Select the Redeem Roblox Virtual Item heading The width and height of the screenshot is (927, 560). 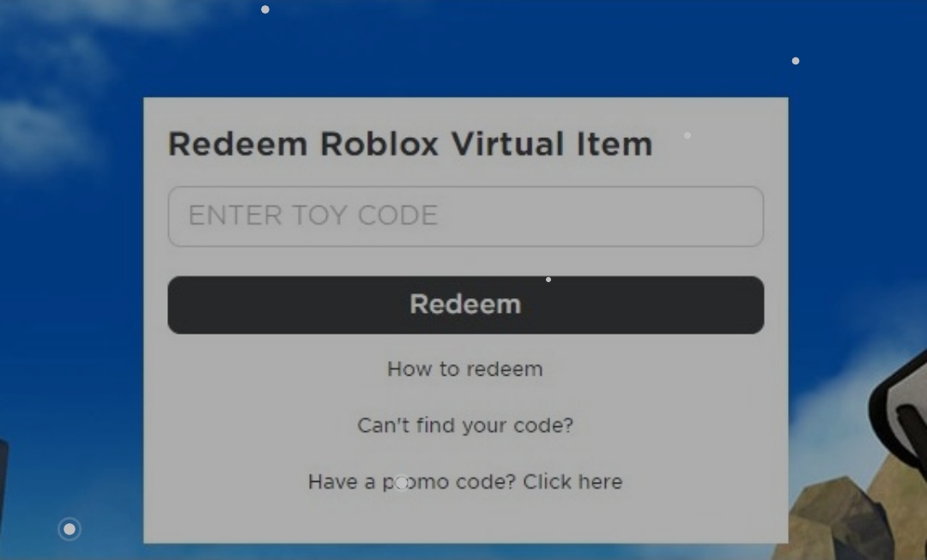pyautogui.click(x=410, y=144)
